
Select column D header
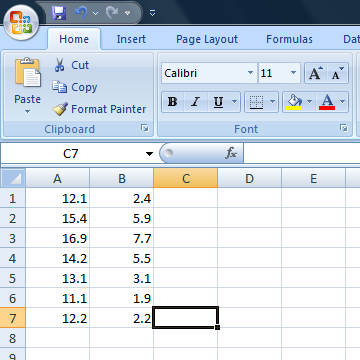click(249, 178)
